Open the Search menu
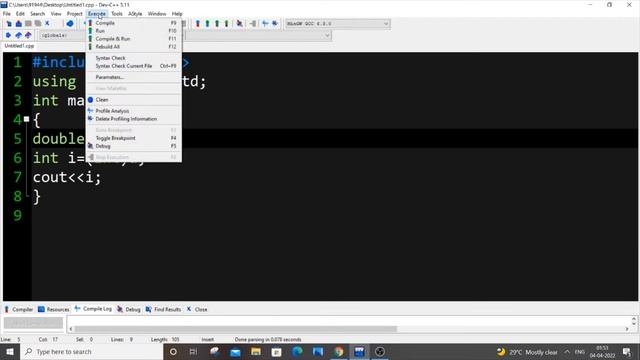Image resolution: width=640 pixels, height=360 pixels. [x=37, y=13]
